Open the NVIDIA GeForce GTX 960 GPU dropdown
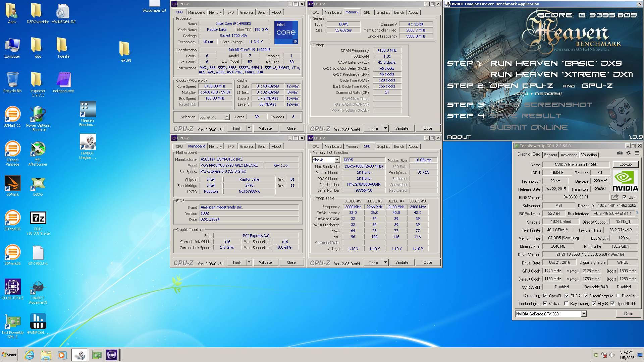The image size is (644, 362). (550, 314)
